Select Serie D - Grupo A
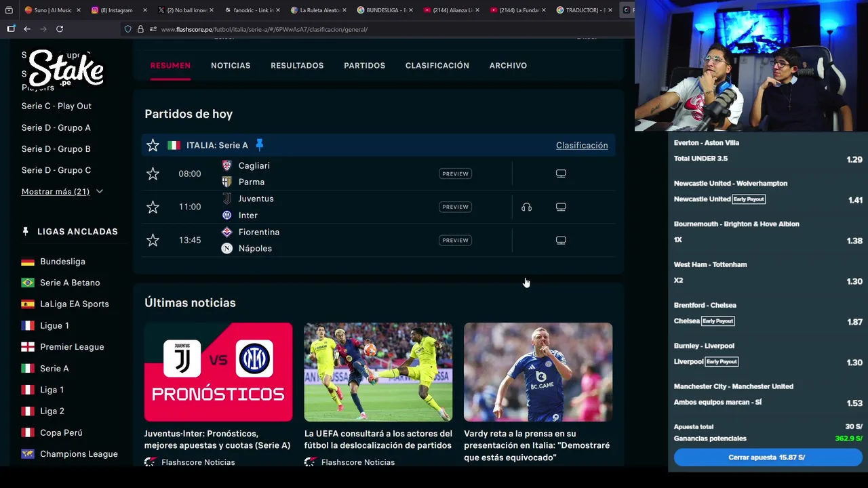The height and width of the screenshot is (488, 868). tap(56, 127)
